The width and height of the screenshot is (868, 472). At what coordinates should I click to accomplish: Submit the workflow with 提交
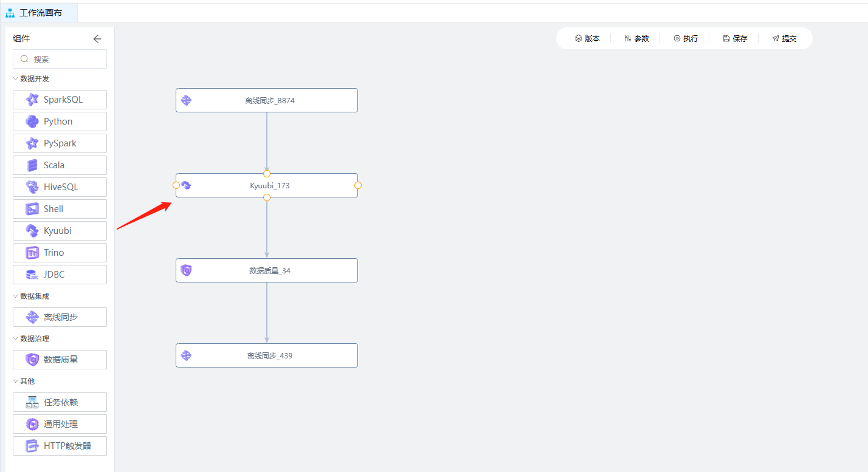784,38
